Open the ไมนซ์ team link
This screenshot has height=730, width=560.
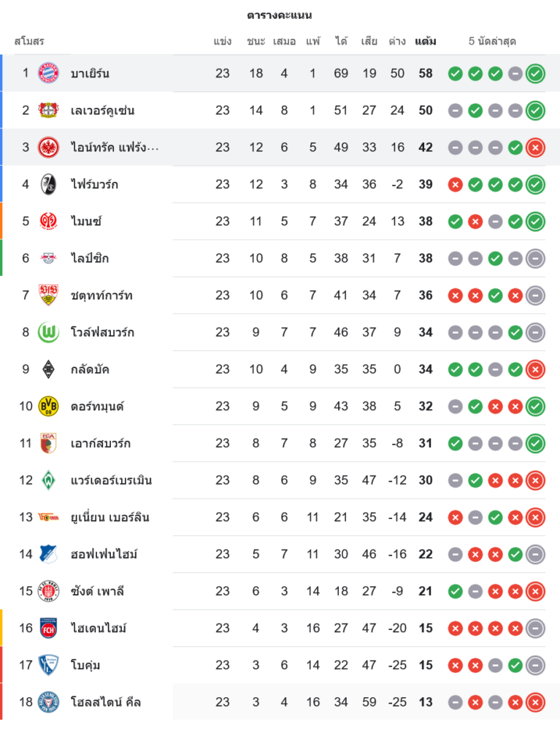[86, 221]
